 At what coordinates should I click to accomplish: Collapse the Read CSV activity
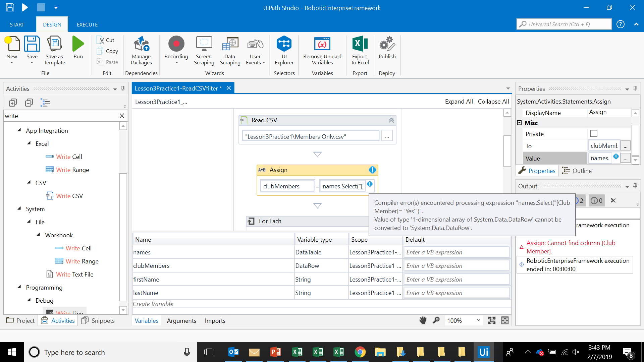[x=391, y=120]
